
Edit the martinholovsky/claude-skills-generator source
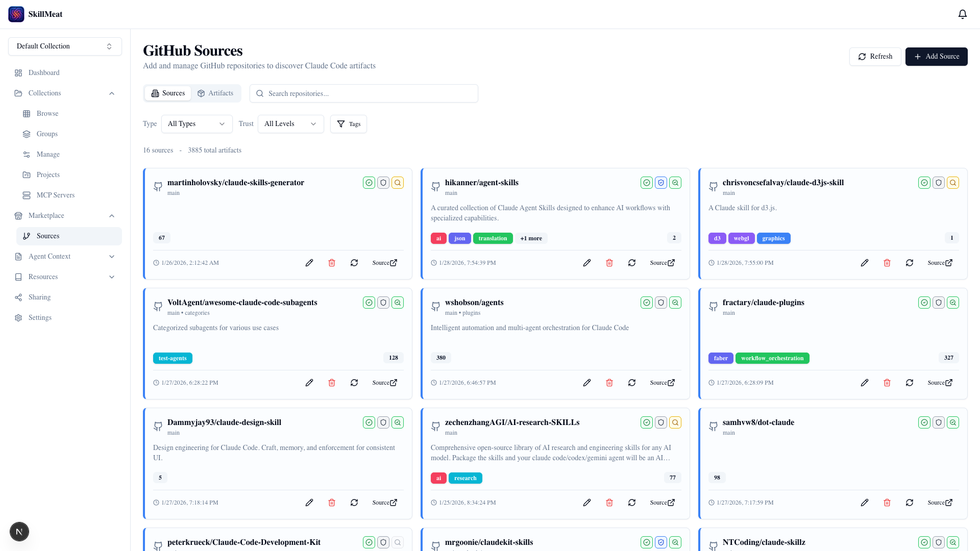[x=309, y=263]
